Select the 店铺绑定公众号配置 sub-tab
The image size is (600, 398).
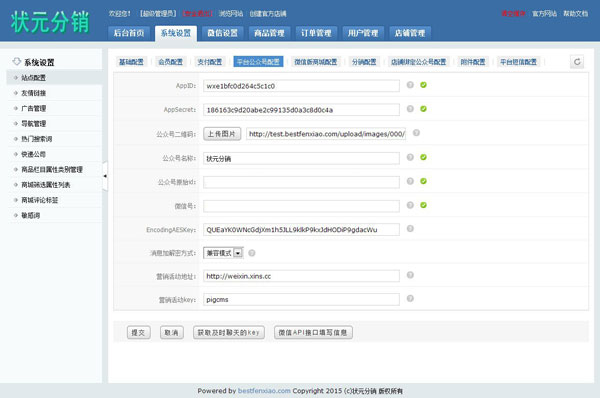[x=419, y=62]
